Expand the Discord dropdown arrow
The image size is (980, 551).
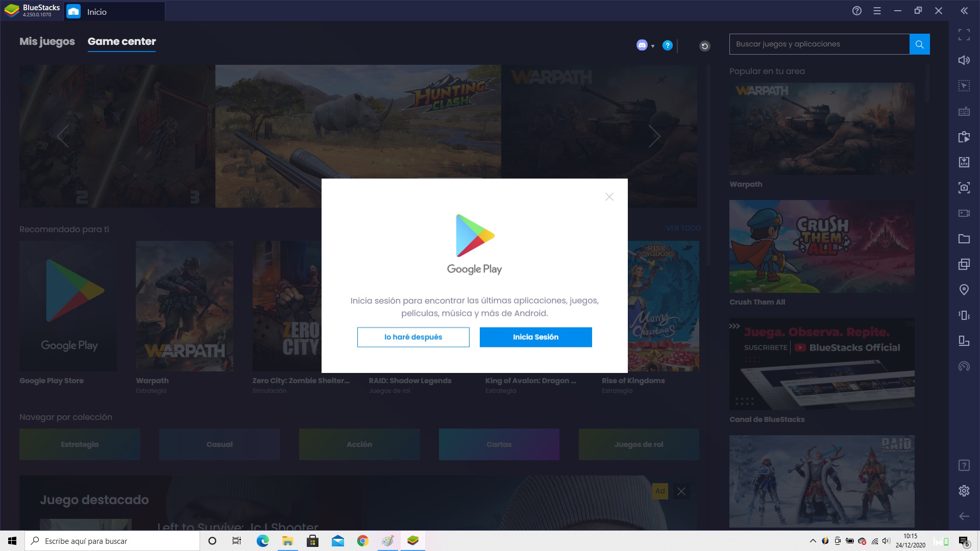(653, 46)
